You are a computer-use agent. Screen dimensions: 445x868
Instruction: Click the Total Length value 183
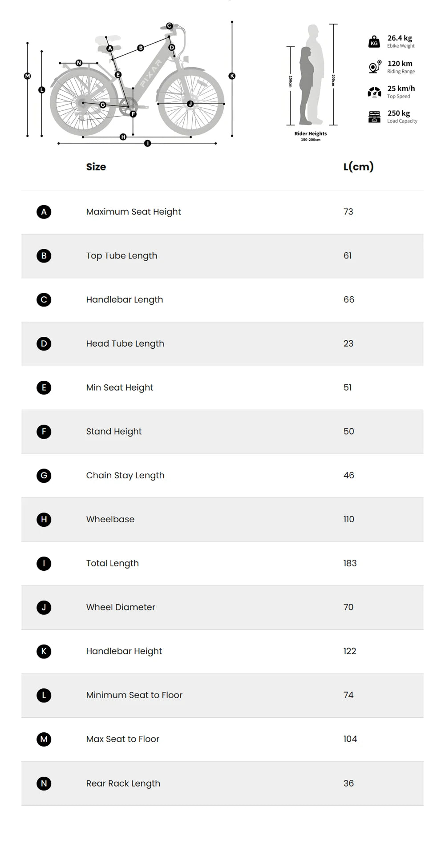350,563
